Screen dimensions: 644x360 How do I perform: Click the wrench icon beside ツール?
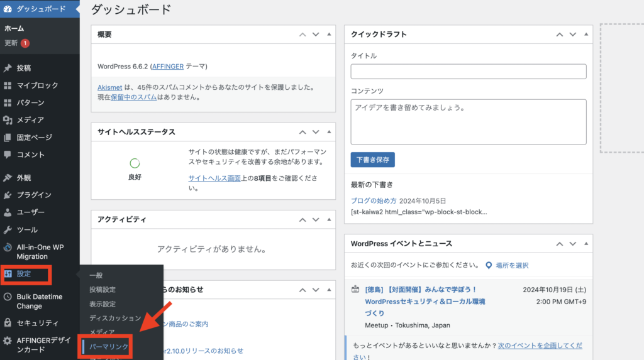tap(8, 230)
